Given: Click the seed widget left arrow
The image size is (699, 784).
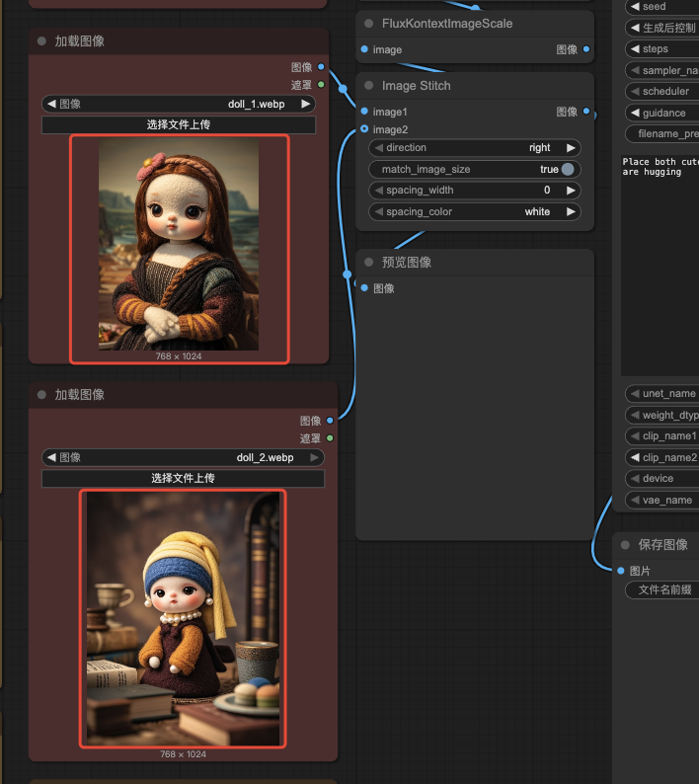Looking at the screenshot, I should (635, 7).
